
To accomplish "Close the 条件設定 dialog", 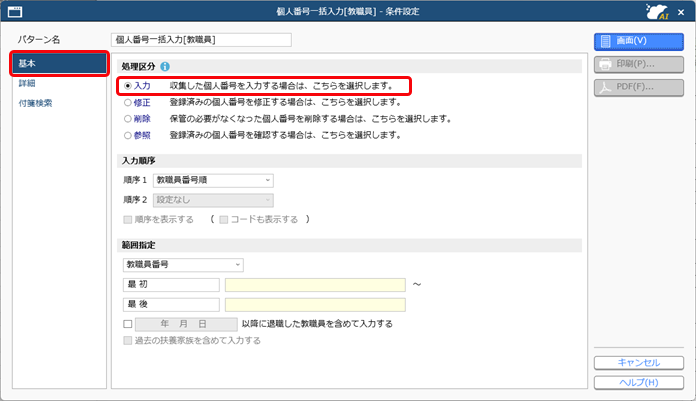I will (x=681, y=12).
